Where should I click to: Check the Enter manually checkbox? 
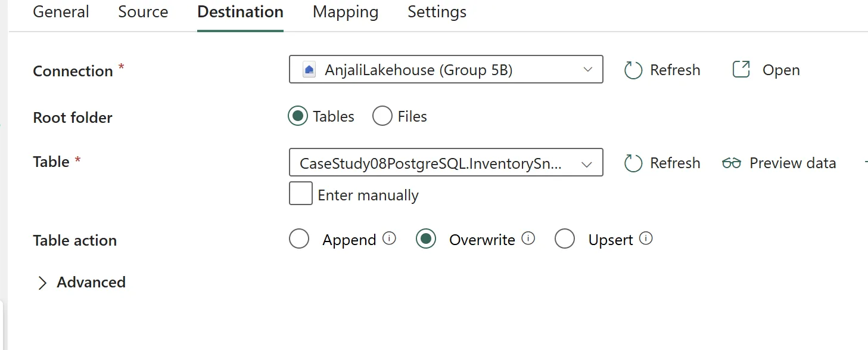pyautogui.click(x=301, y=193)
